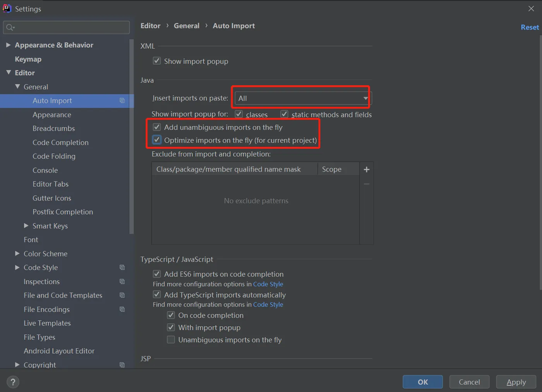Image resolution: width=542 pixels, height=392 pixels.
Task: Click the project-level icon beside Auto Import
Action: point(122,101)
